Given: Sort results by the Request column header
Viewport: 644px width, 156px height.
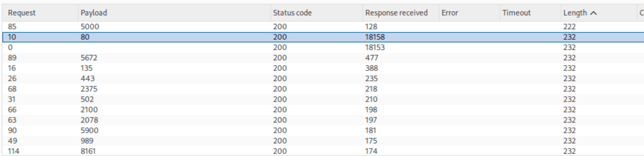Looking at the screenshot, I should pos(40,13).
